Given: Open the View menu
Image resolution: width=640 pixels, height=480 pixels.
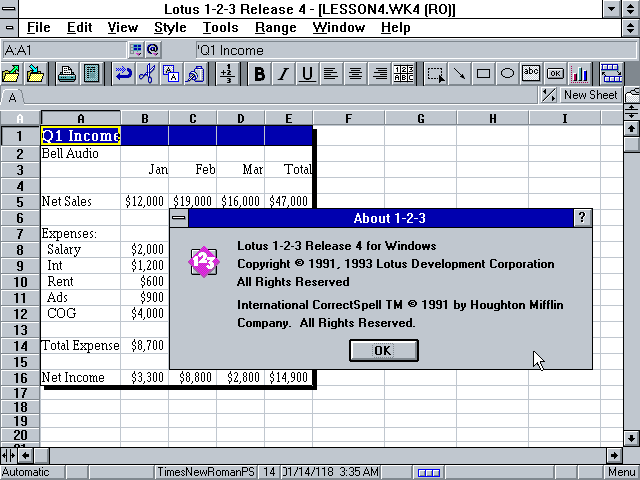Looking at the screenshot, I should coord(123,28).
